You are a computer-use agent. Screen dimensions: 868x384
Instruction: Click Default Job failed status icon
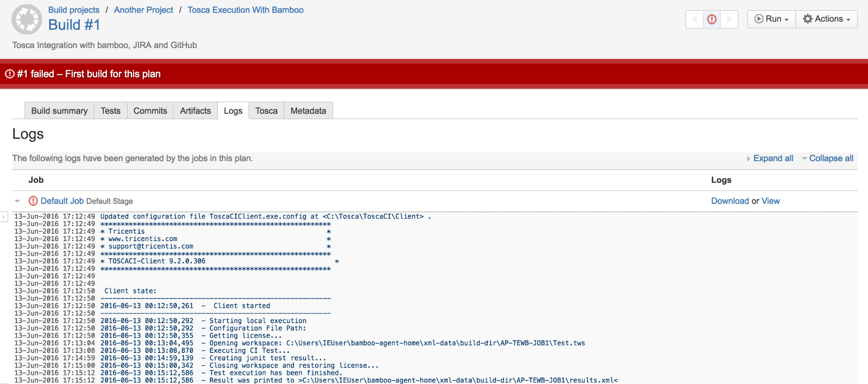pos(33,201)
